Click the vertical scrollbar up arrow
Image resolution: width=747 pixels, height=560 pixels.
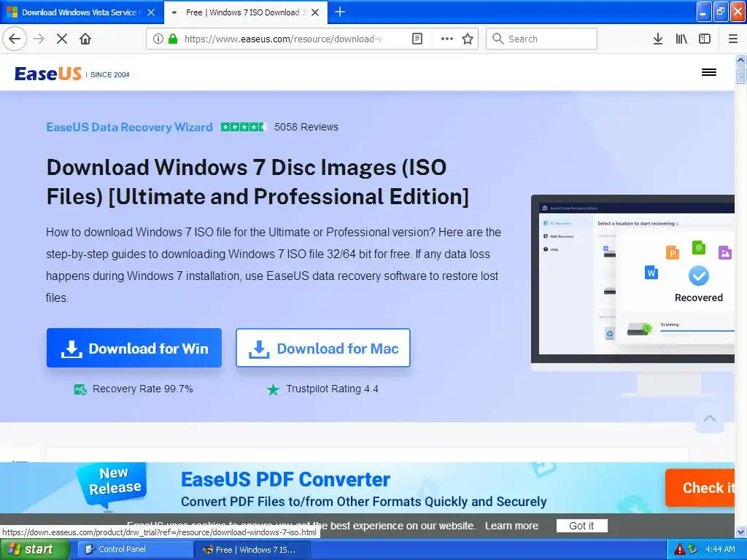pos(740,60)
